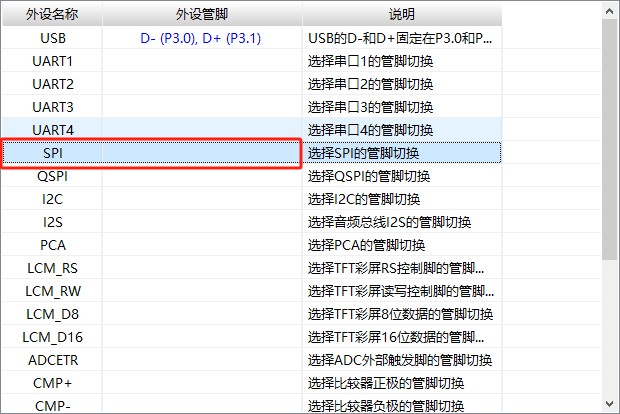Screen dimensions: 620x414
Task: Click description 选择SPI的管脚切换
Action: 363,153
